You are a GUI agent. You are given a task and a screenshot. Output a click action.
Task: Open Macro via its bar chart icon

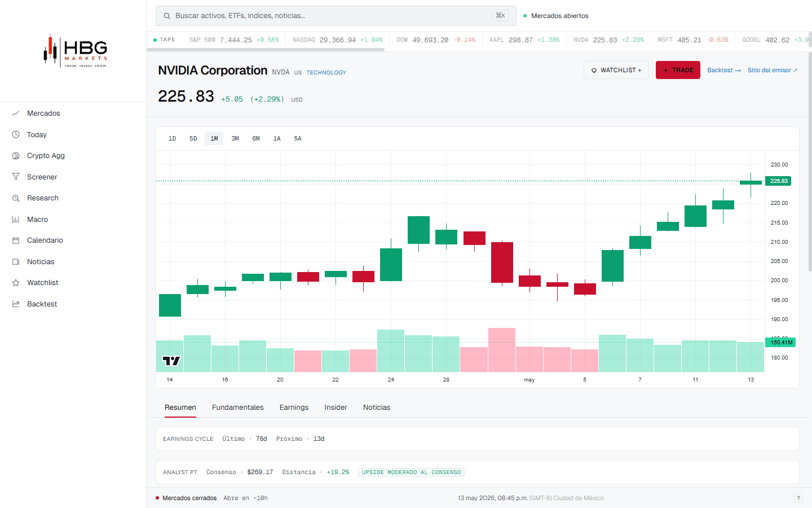[x=16, y=220]
